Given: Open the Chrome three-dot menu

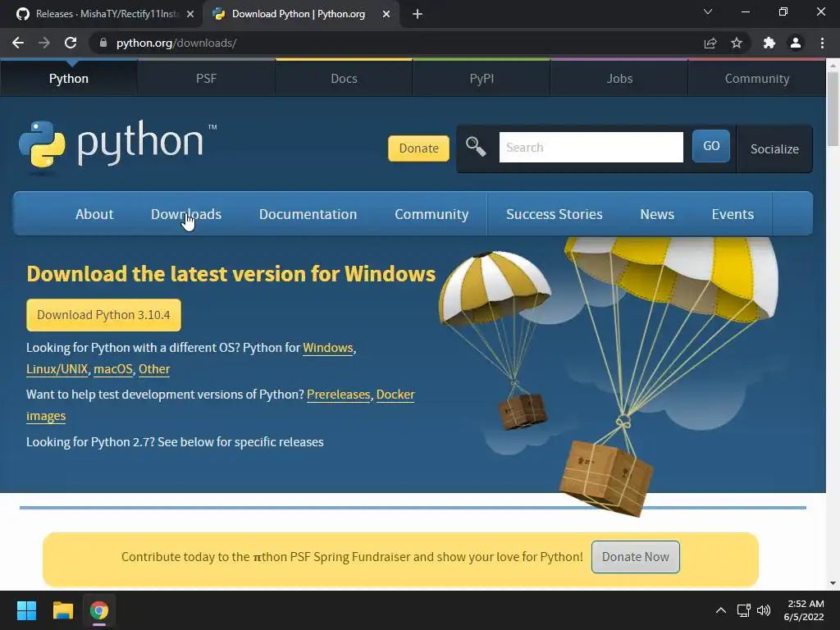Looking at the screenshot, I should (x=822, y=43).
